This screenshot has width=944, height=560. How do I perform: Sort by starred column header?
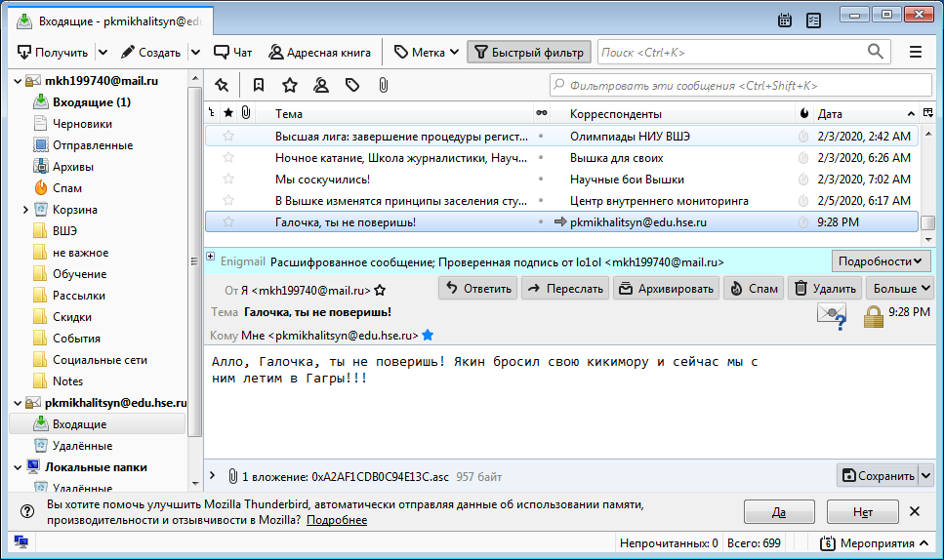click(228, 113)
